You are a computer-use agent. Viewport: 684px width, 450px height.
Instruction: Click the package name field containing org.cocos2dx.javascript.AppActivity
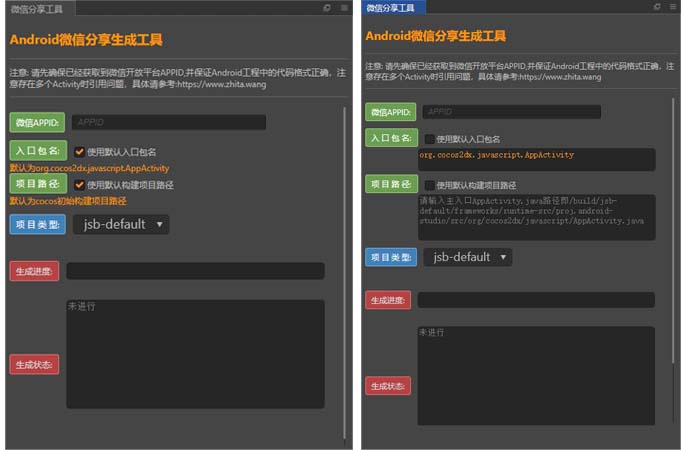[x=536, y=159]
